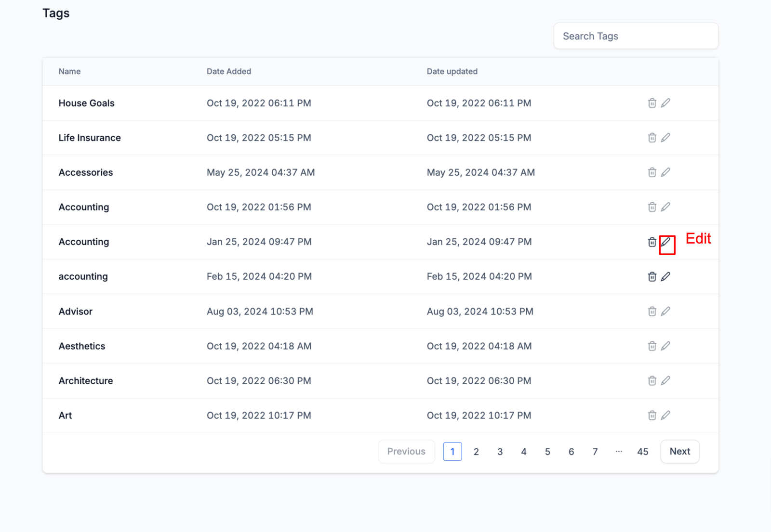
Task: Jump to page 2 of tags
Action: tap(476, 452)
